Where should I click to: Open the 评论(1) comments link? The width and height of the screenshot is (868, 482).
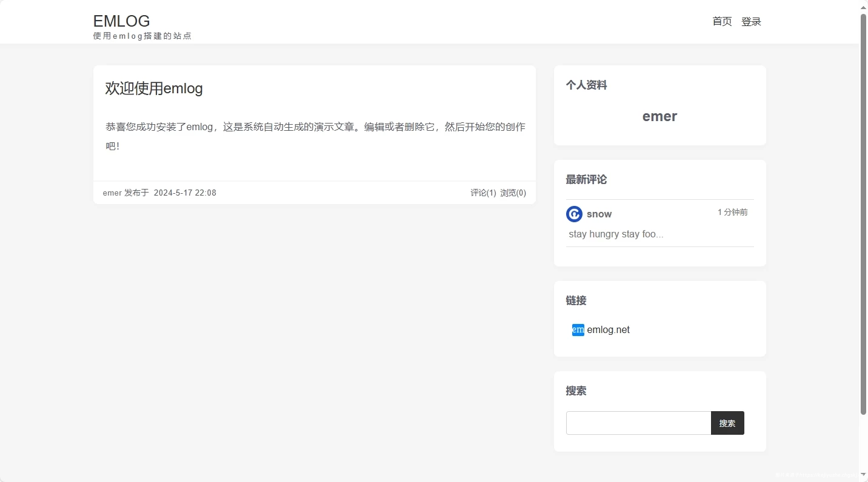click(x=483, y=193)
